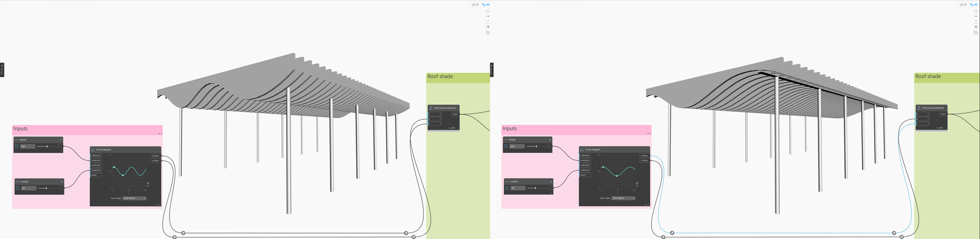Click zoom to fit icon in left workspace
The image size is (980, 239).
click(x=488, y=11)
